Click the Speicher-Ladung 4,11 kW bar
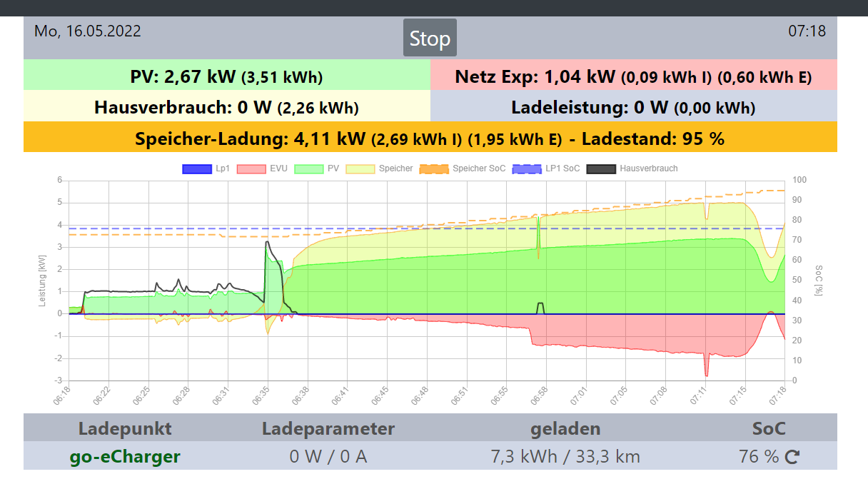Screen dimensions: 868x499 430,137
